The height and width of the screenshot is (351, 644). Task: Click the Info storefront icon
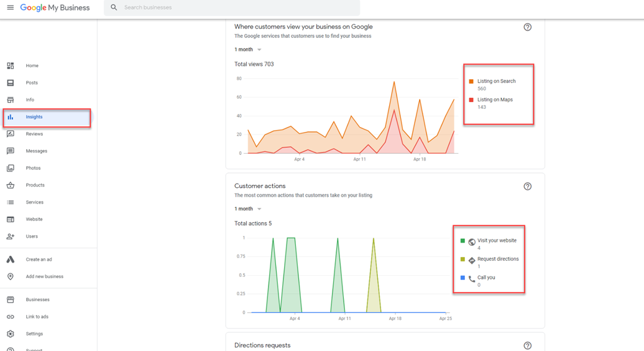click(11, 100)
